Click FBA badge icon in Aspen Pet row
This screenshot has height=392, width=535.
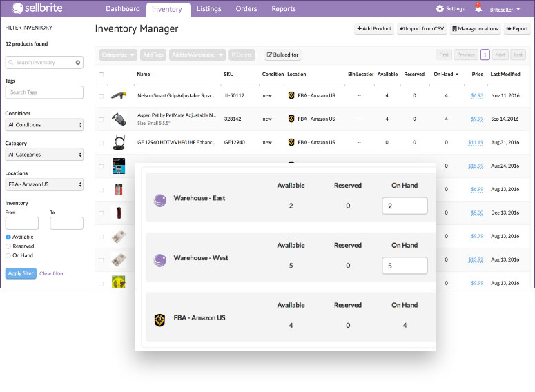pos(291,119)
